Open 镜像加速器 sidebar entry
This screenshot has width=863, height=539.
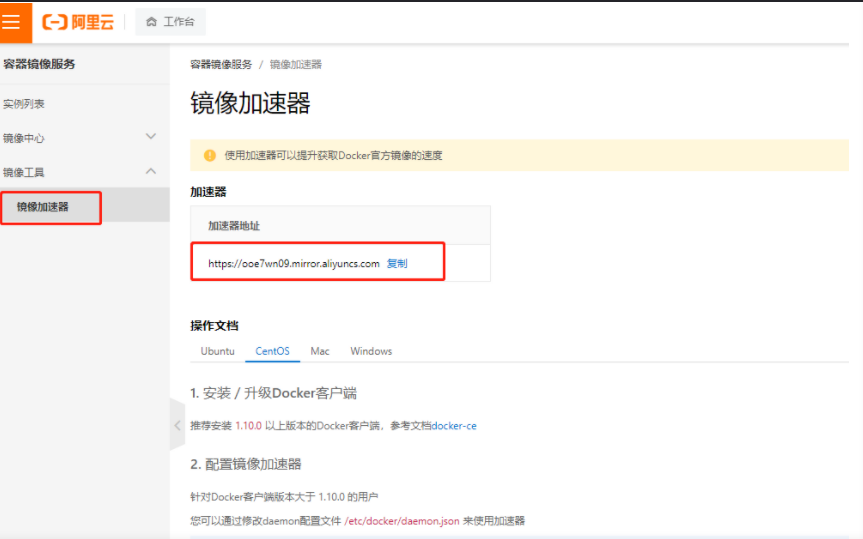[x=42, y=207]
